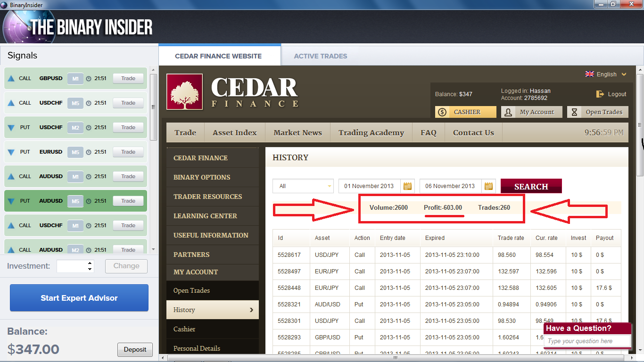
Task: Click Trade button for GBPUSD signal
Action: pyautogui.click(x=128, y=79)
